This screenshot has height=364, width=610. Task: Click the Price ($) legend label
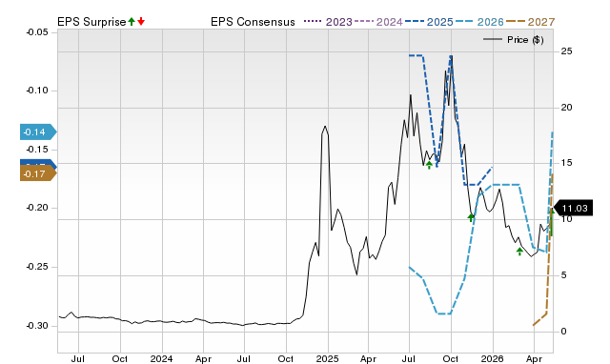525,40
